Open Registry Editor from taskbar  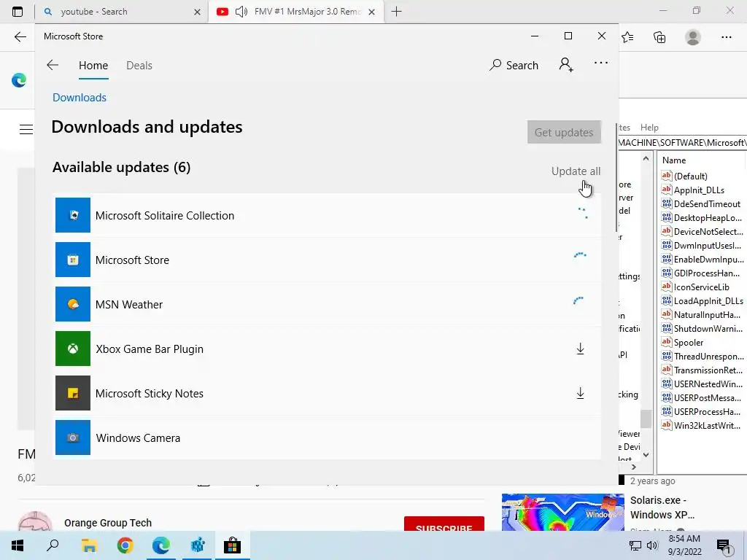click(197, 545)
